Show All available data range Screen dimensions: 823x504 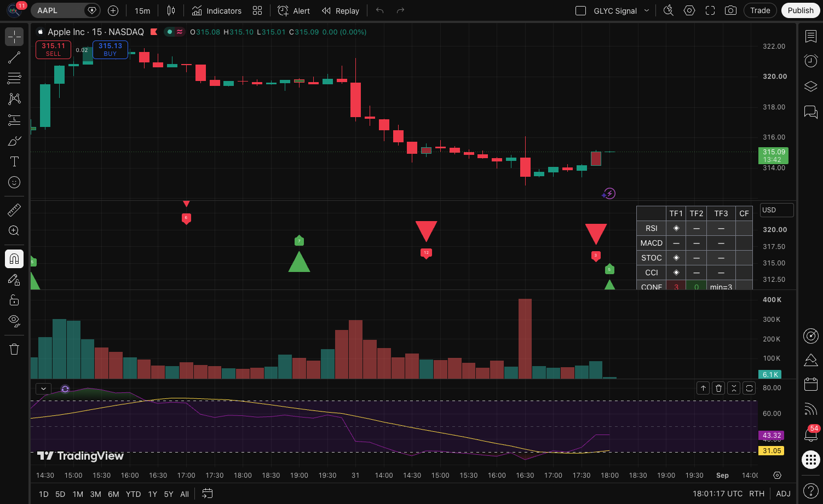coord(185,494)
